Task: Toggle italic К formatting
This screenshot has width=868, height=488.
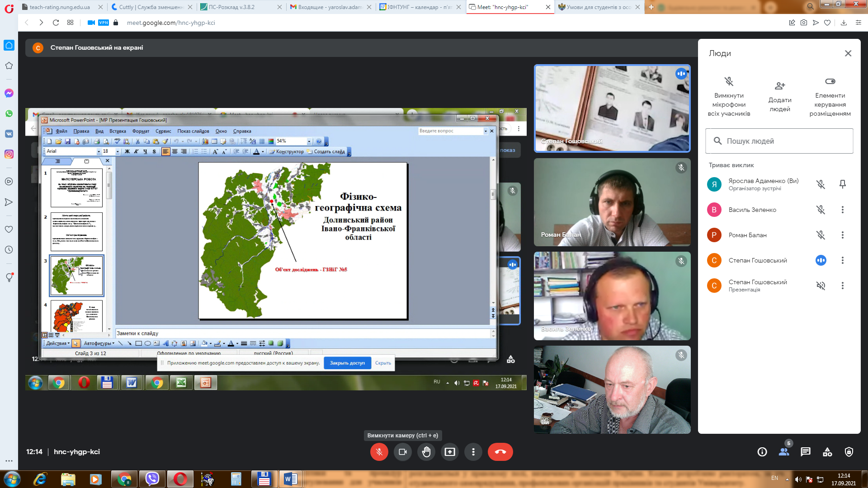Action: click(136, 151)
